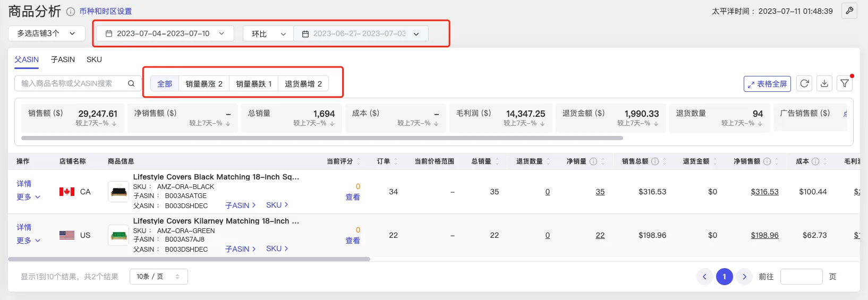Open the filter funnel icon
868x300 pixels.
click(x=845, y=83)
